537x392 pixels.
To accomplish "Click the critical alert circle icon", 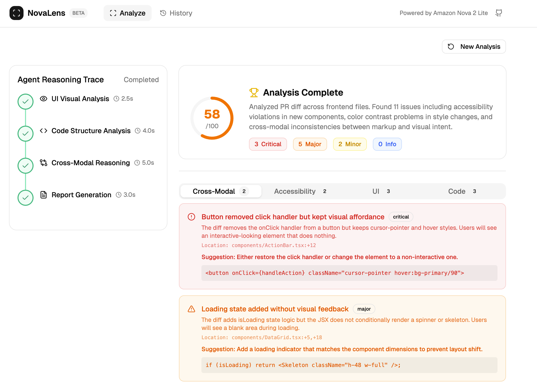I will click(191, 217).
